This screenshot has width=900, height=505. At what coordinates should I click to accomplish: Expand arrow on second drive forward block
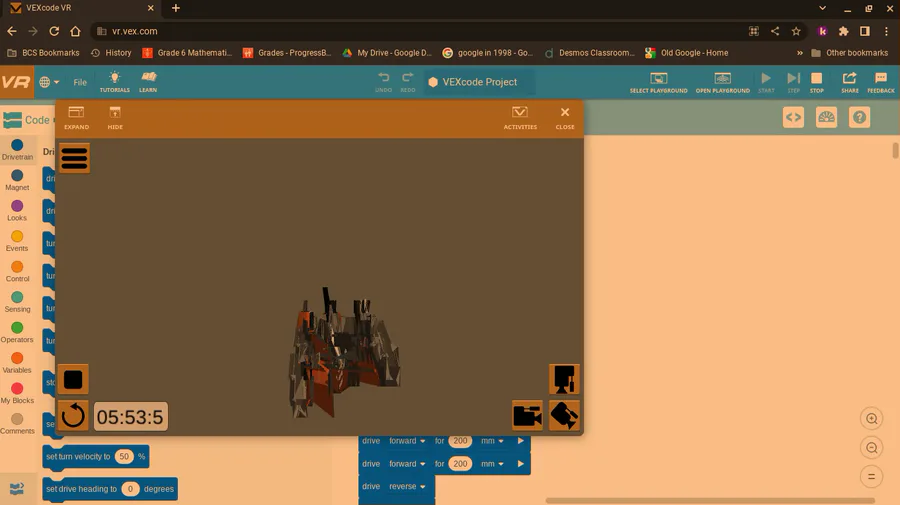coord(521,464)
